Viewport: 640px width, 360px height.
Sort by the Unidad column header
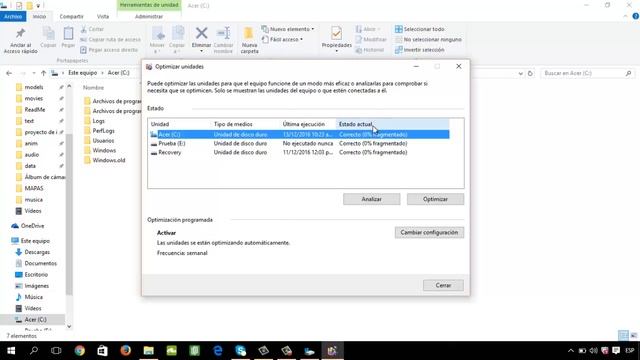pyautogui.click(x=160, y=124)
